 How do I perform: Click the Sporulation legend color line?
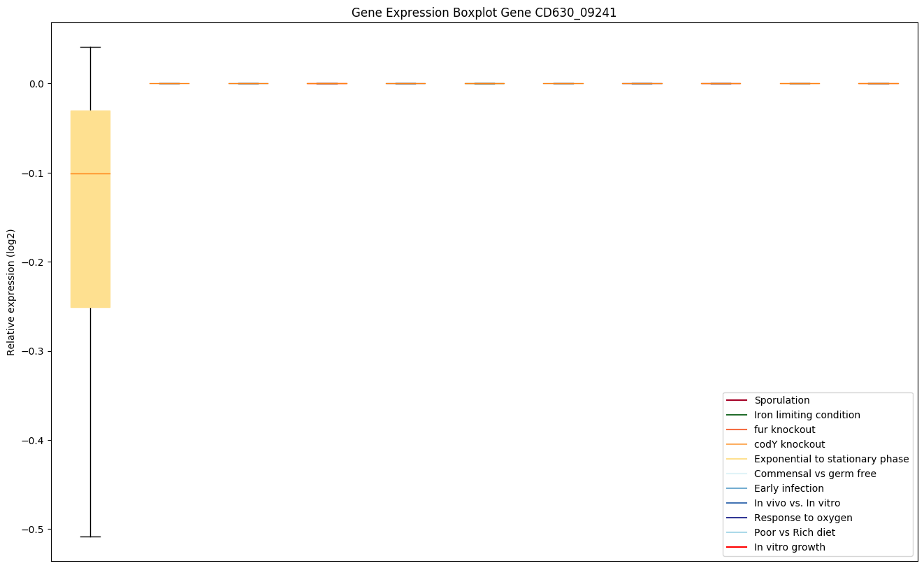click(x=737, y=400)
